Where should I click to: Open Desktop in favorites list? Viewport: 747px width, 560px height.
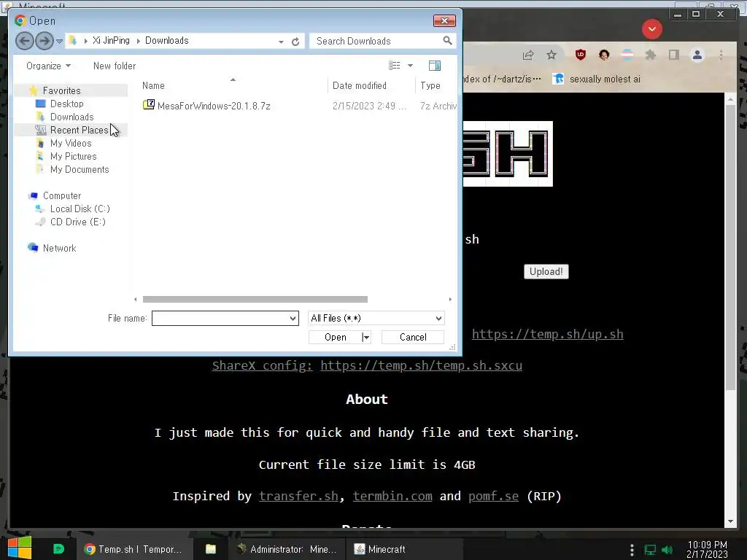click(x=66, y=104)
